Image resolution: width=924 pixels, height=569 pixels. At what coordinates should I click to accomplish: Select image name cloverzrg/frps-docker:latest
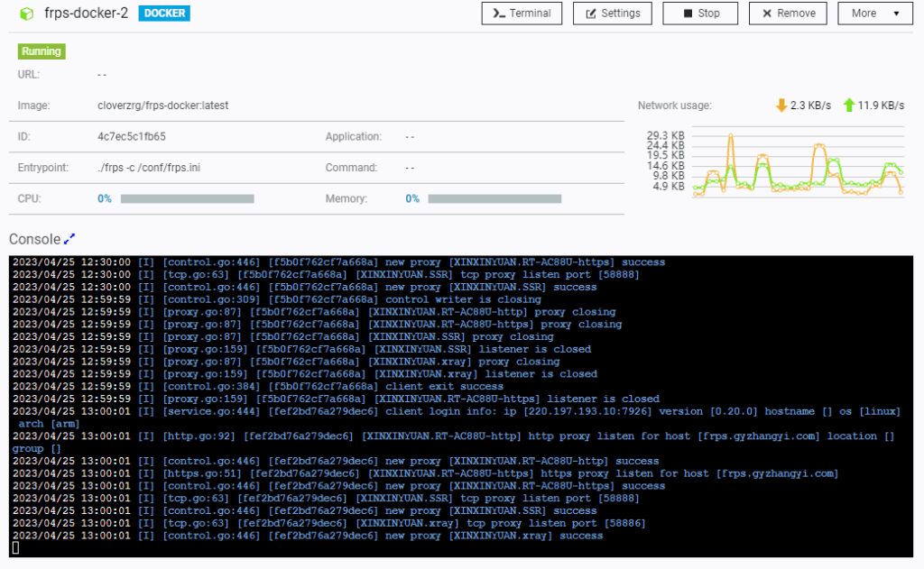tap(162, 106)
